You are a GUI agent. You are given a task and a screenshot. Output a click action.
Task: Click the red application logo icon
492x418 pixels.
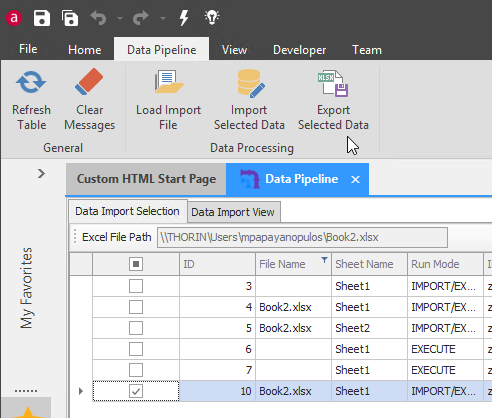coord(14,18)
